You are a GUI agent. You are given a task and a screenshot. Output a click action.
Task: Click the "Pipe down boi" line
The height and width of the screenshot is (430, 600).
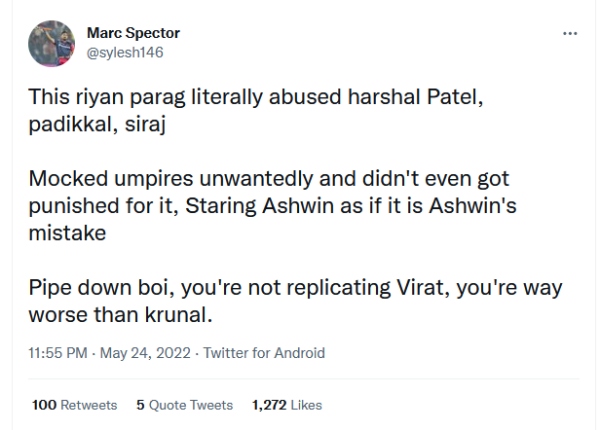click(295, 287)
